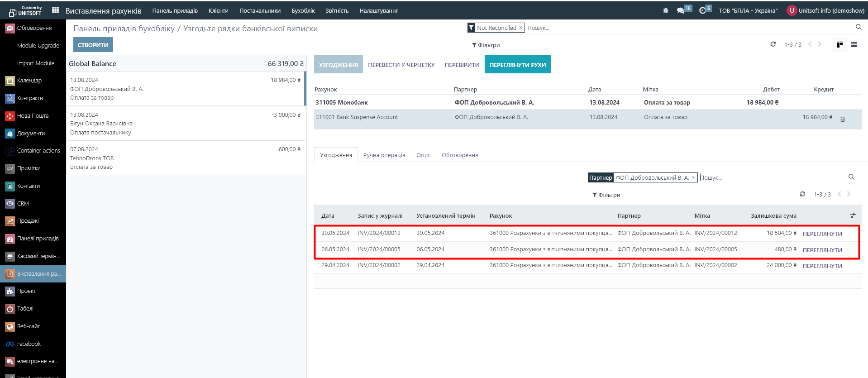868x378 pixels.
Task: Open the activities clock icon
Action: 702,10
